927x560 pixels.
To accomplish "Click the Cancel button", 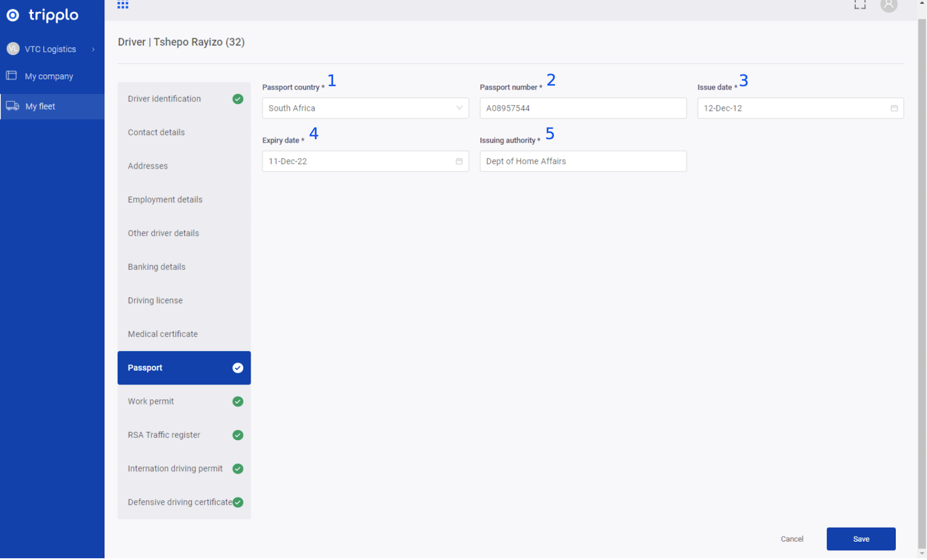I will [792, 539].
